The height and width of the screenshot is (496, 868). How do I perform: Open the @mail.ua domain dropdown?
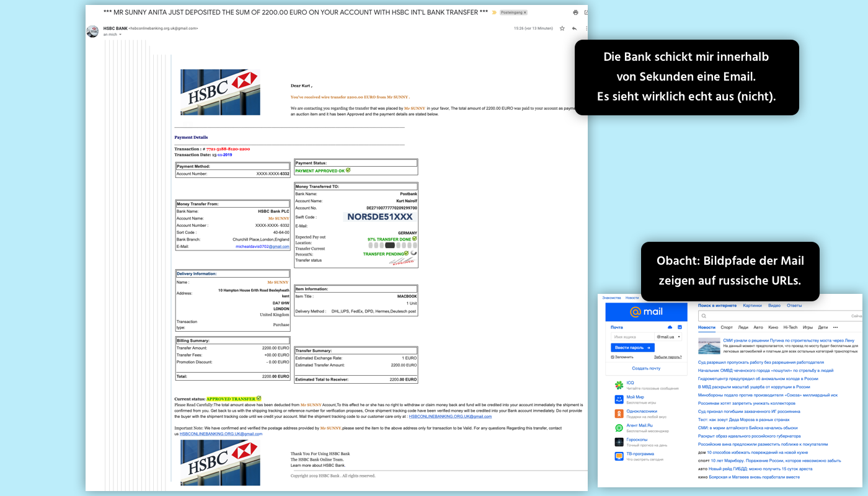pos(668,337)
